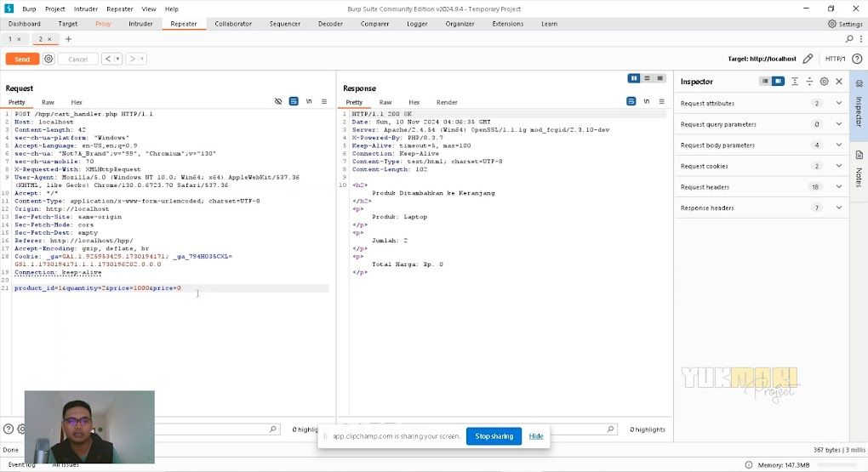
Task: Open Repeater send settings gear
Action: tap(49, 59)
